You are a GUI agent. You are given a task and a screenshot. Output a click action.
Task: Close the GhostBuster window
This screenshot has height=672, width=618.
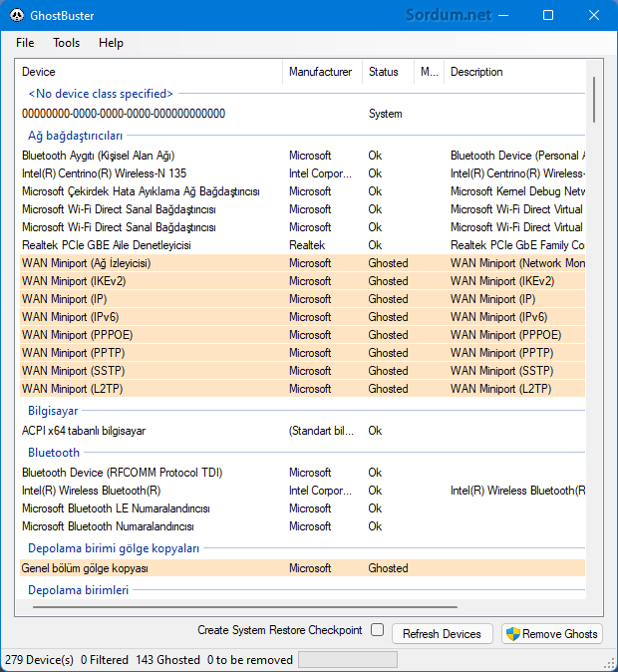pos(593,15)
